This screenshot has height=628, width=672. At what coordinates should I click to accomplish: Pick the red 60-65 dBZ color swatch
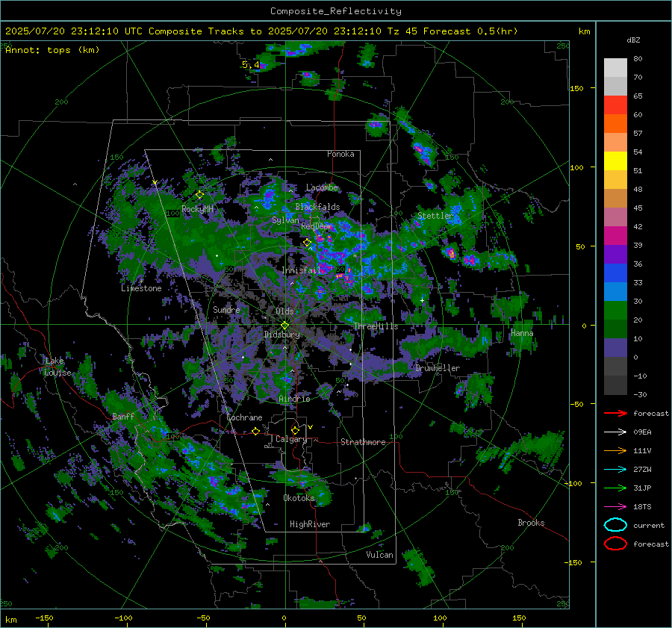(615, 105)
